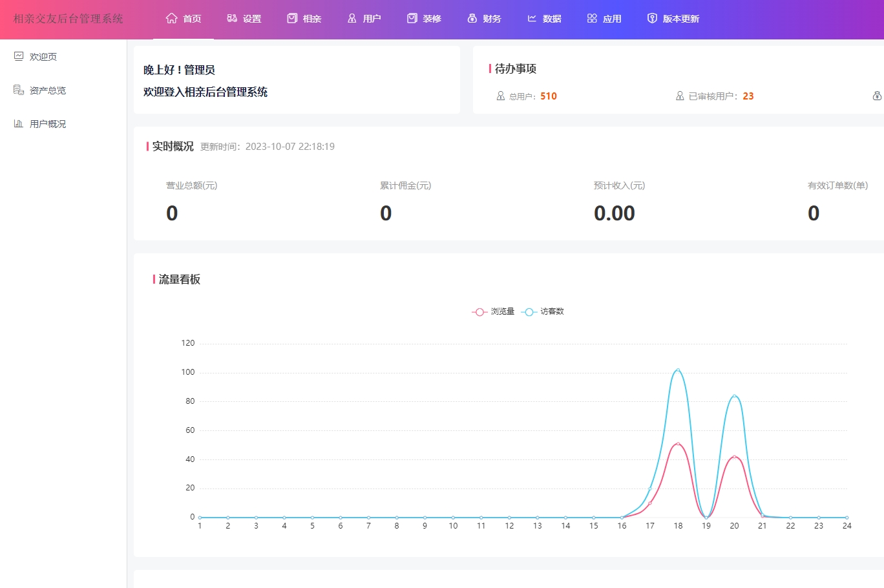Viewport: 884px width, 588px height.
Task: Click the 营业总额 value
Action: tap(172, 213)
